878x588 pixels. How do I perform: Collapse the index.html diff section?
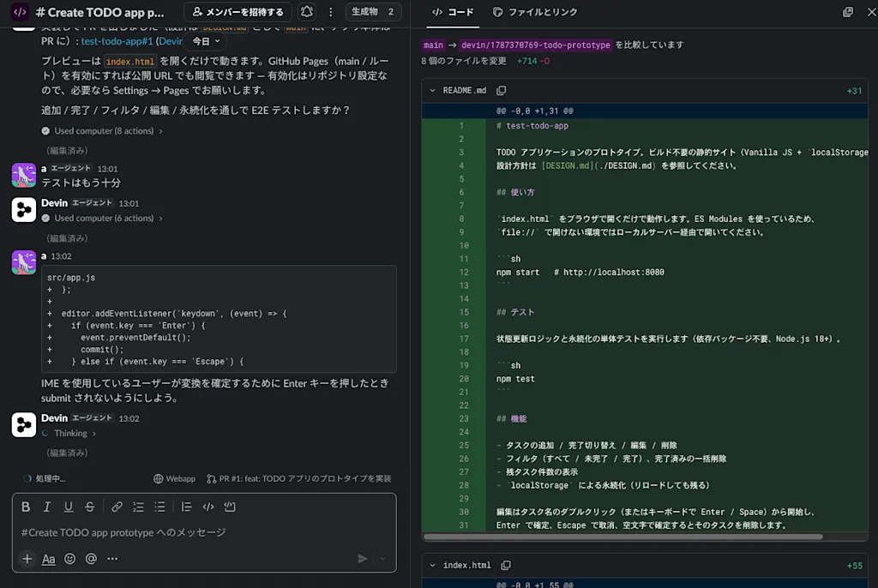click(x=432, y=565)
